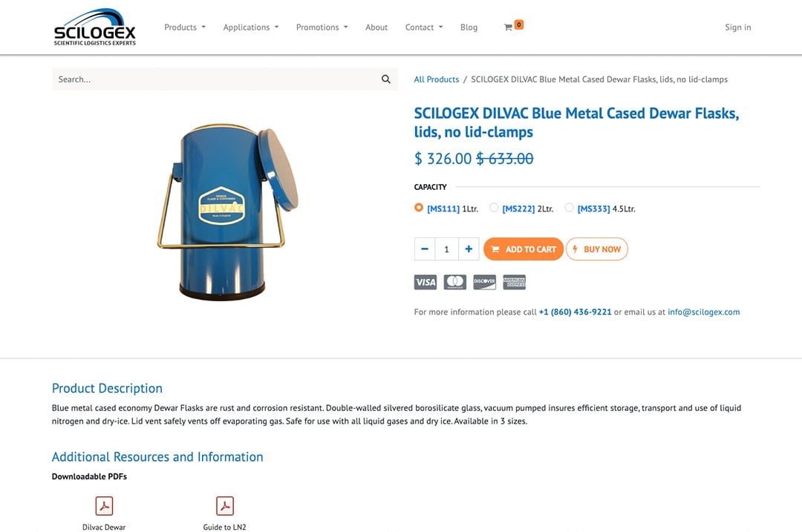Viewport: 802px width, 532px height.
Task: Go to the SCILOGEX logo homepage
Action: tap(94, 27)
